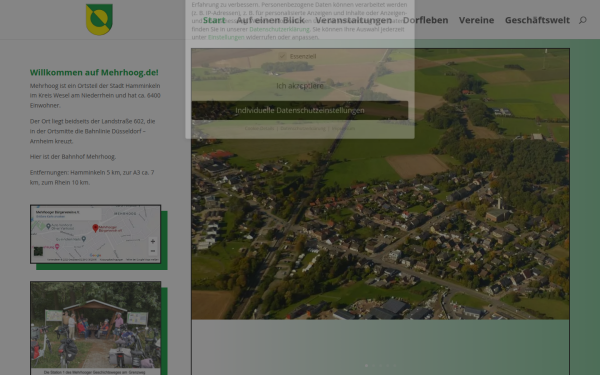Image resolution: width=600 pixels, height=375 pixels.
Task: Zoom out on the embedded Google map
Action: (153, 251)
